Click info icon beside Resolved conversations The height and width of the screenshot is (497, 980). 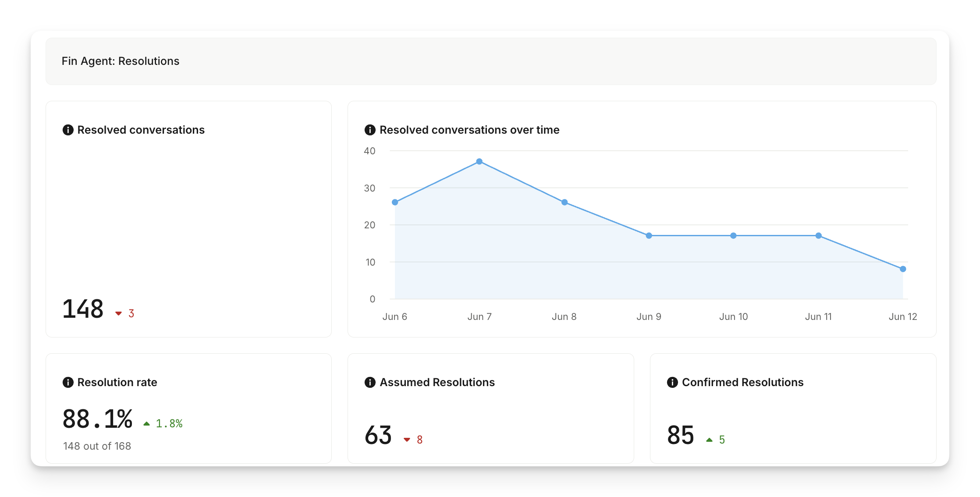[x=68, y=130]
